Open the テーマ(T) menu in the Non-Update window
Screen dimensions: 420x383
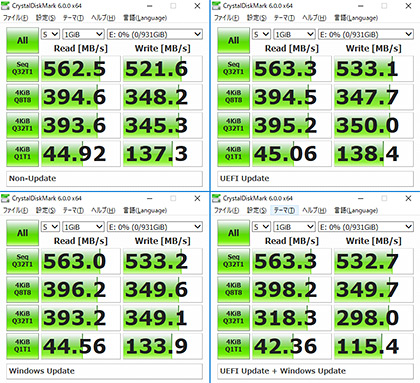click(x=73, y=18)
